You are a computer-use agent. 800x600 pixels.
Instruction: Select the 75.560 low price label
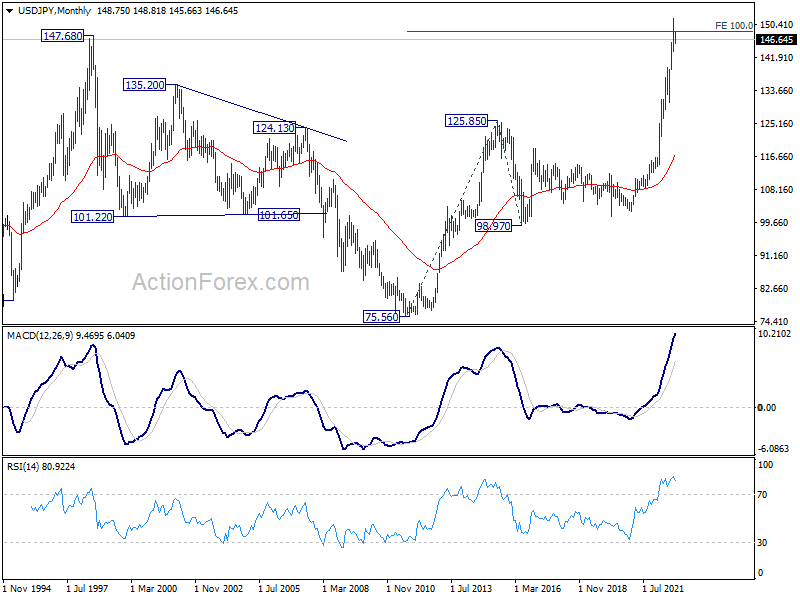381,317
